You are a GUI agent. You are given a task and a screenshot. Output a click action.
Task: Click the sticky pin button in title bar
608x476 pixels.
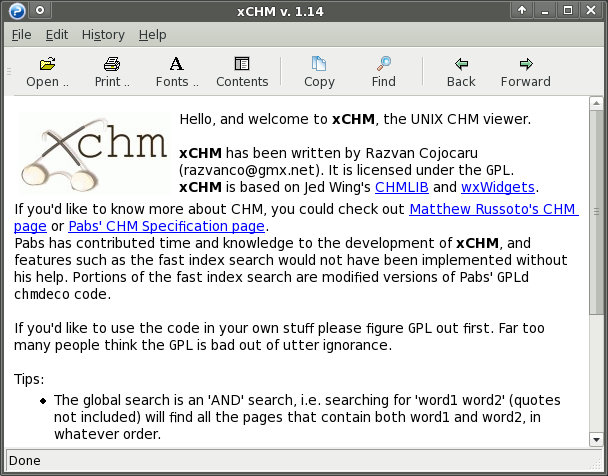(x=40, y=10)
